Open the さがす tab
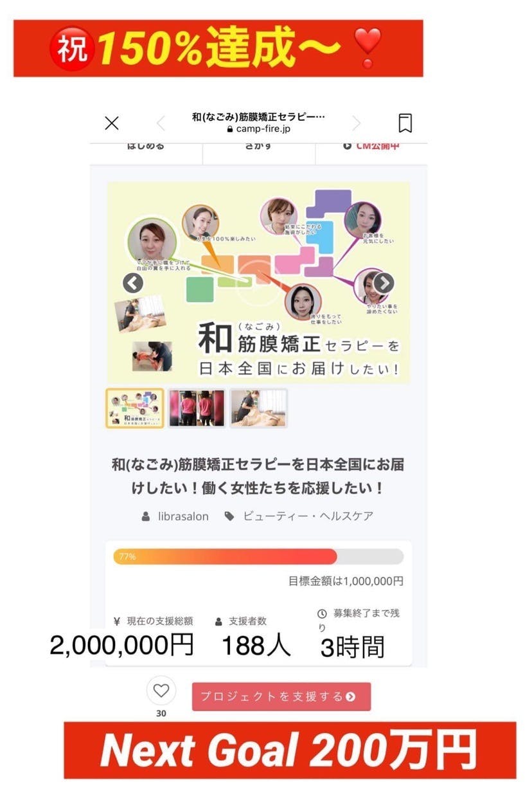The width and height of the screenshot is (532, 798). point(258,148)
